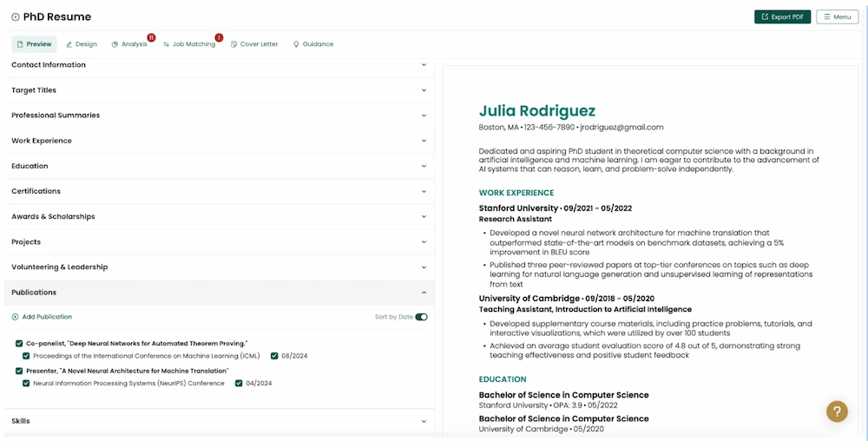
Task: Open the Analysis tab
Action: click(x=129, y=44)
